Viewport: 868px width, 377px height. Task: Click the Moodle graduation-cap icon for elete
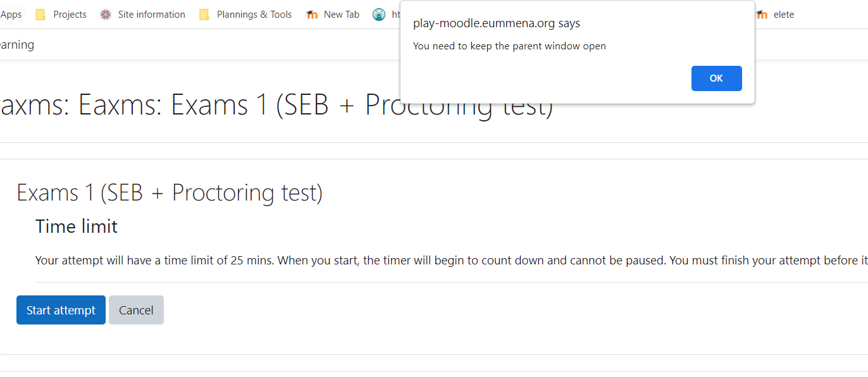(762, 14)
